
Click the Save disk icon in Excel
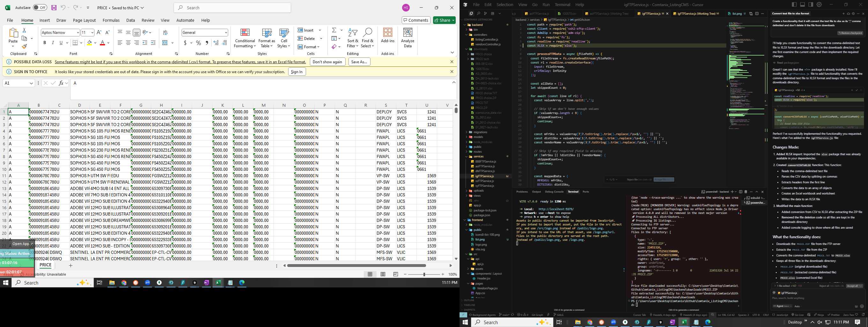[54, 7]
